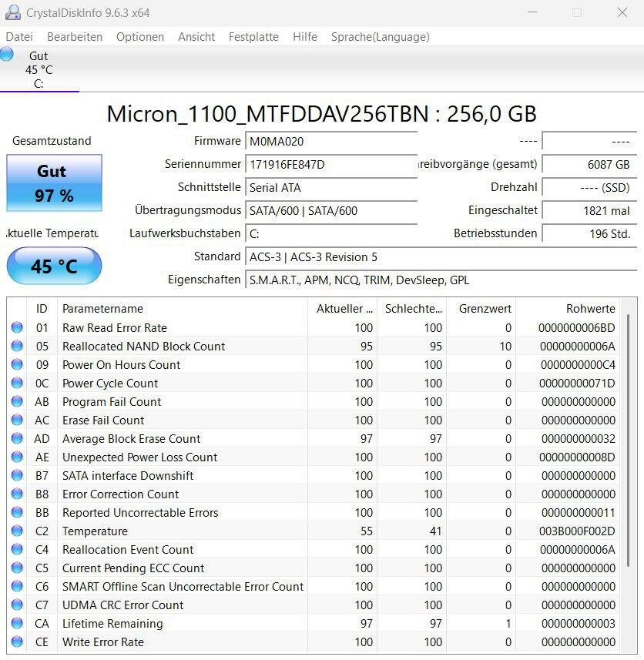Image resolution: width=644 pixels, height=660 pixels.
Task: Click the Gut 97 % health status button
Action: [x=54, y=183]
